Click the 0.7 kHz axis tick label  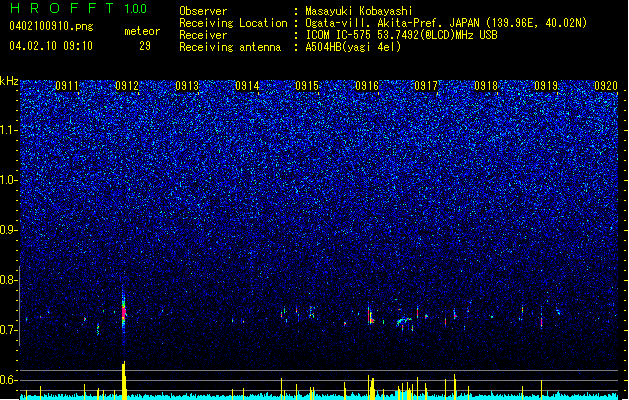[9, 330]
